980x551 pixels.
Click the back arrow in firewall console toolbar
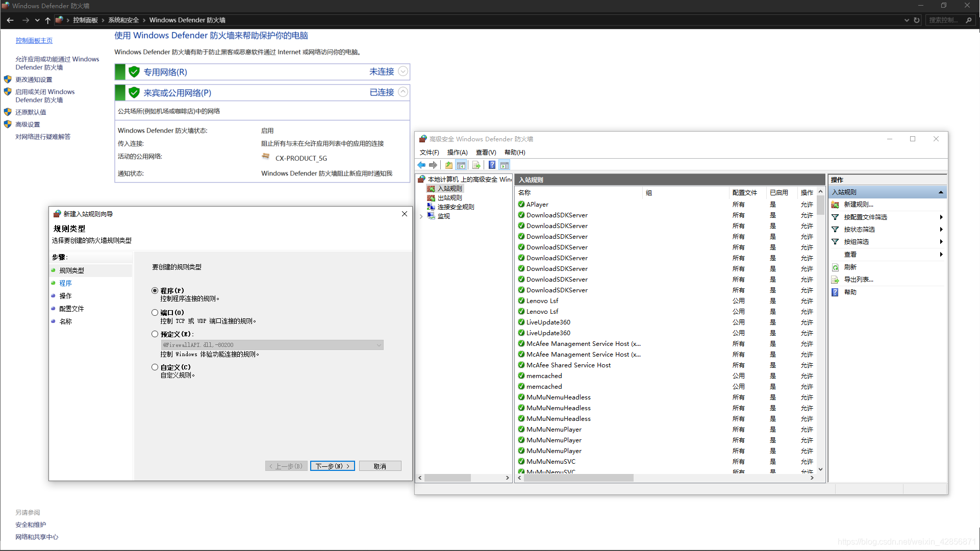pyautogui.click(x=421, y=164)
